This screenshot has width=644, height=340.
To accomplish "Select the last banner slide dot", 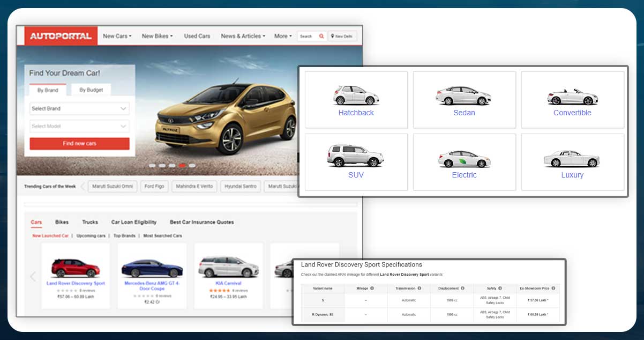I will coord(192,165).
